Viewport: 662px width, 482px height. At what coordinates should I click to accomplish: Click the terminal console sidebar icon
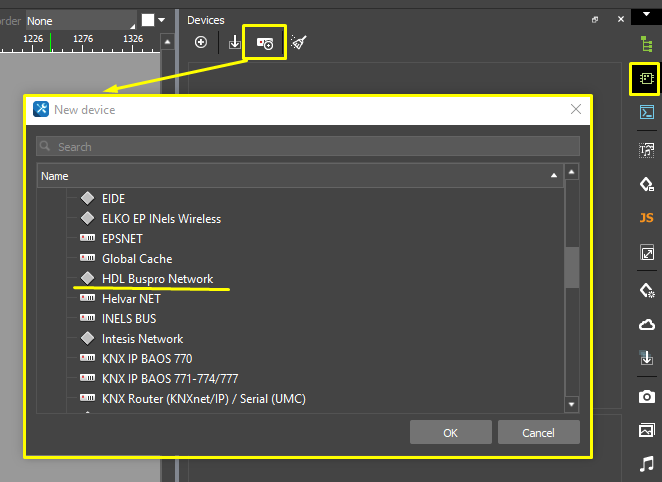tap(646, 112)
